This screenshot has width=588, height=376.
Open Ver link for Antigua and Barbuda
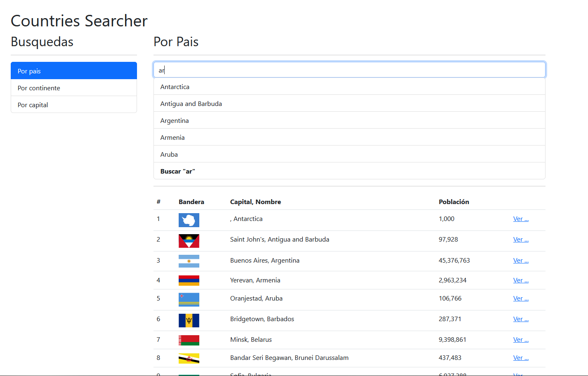(x=521, y=240)
